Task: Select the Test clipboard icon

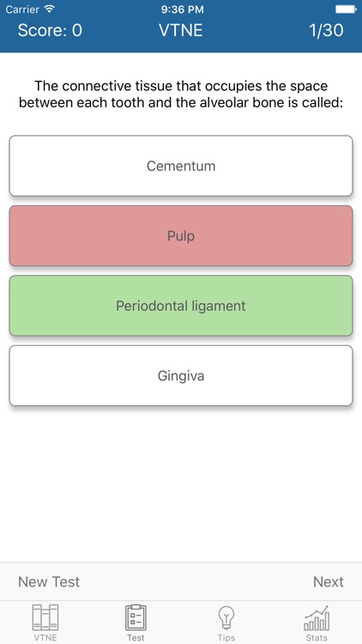Action: coord(136,617)
